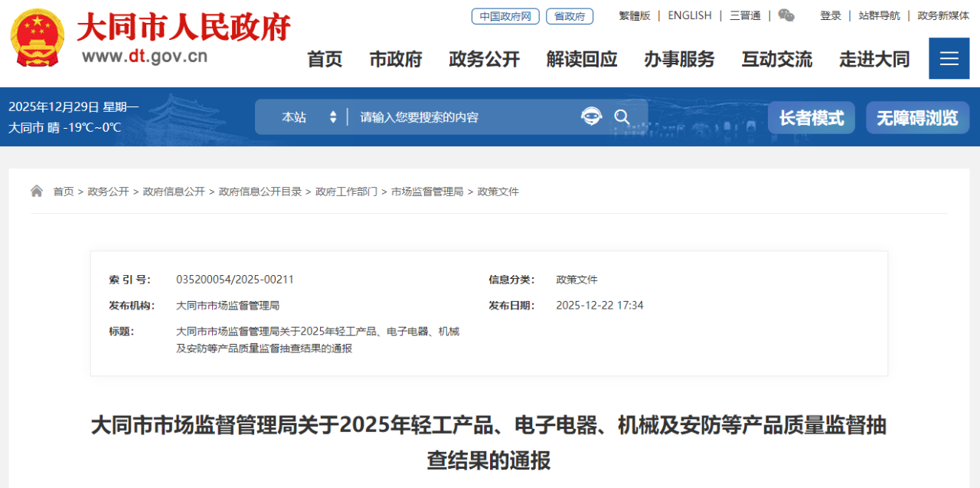Click the national emblem logo
Image resolution: width=980 pixels, height=488 pixels.
click(38, 38)
